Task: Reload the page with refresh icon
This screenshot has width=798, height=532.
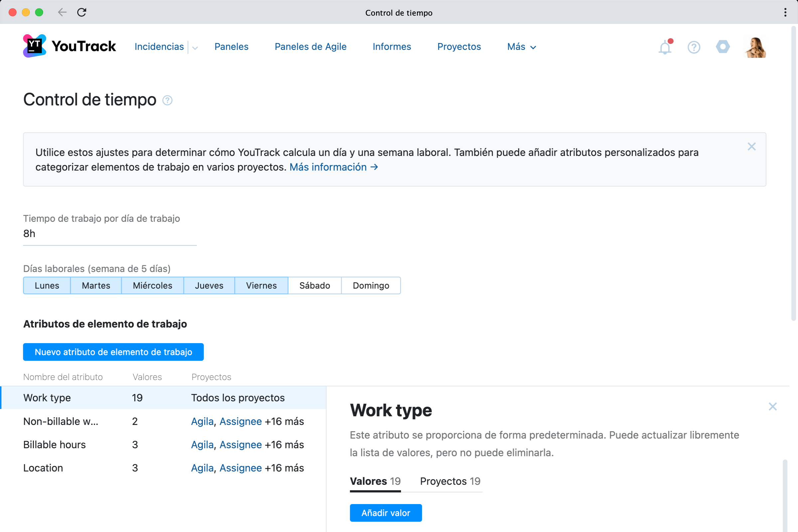Action: click(x=82, y=13)
